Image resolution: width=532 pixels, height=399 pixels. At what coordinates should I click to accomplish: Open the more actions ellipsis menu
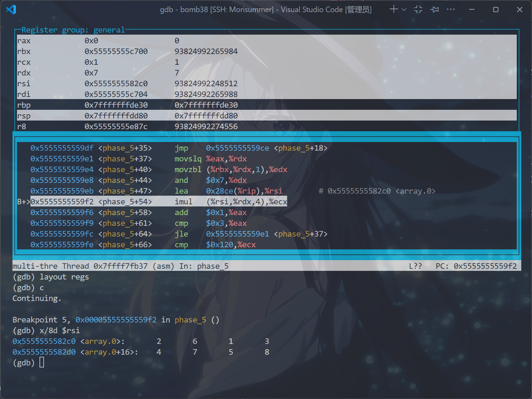pos(451,9)
